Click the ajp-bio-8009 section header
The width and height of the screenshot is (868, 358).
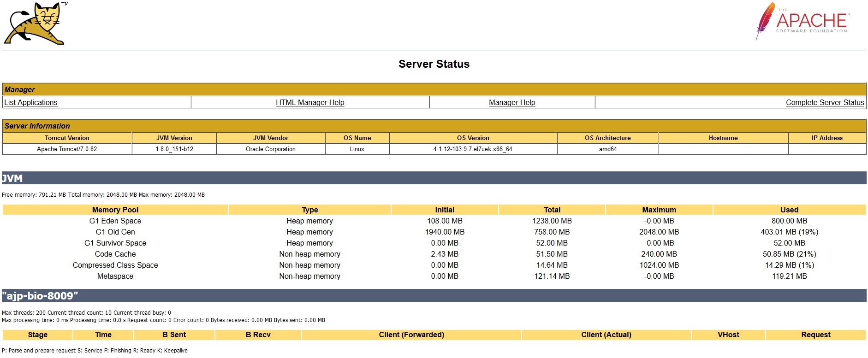pos(40,296)
